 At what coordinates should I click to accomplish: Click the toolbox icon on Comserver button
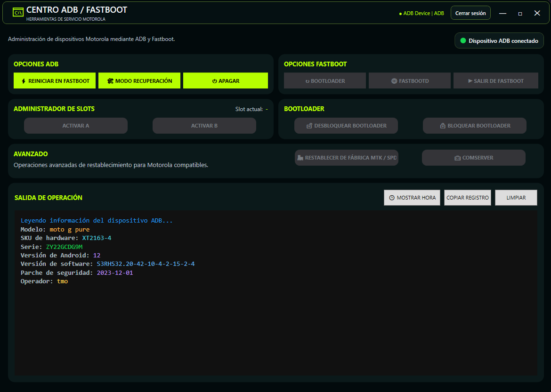coord(458,158)
